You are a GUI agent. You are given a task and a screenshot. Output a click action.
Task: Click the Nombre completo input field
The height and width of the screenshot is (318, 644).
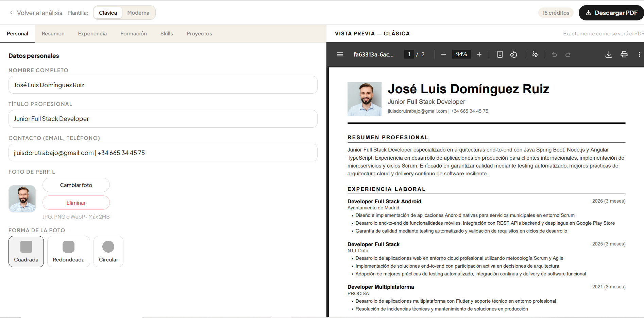point(163,85)
